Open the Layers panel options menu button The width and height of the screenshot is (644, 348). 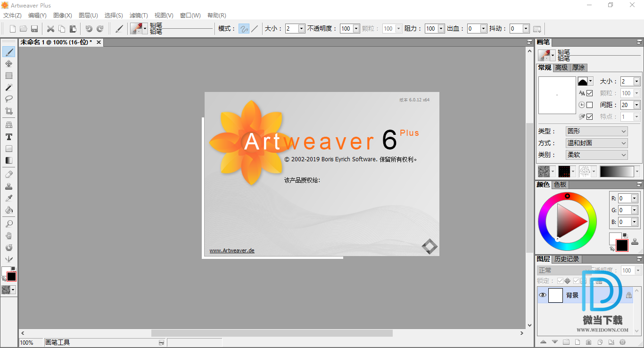point(639,259)
